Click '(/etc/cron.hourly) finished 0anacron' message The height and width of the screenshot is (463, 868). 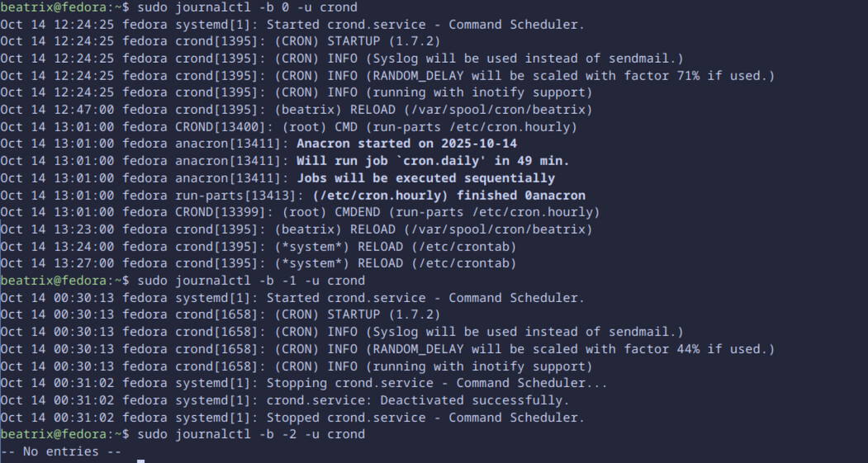click(x=448, y=196)
